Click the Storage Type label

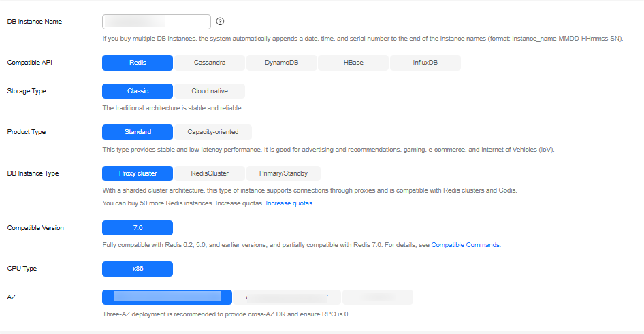pos(27,91)
